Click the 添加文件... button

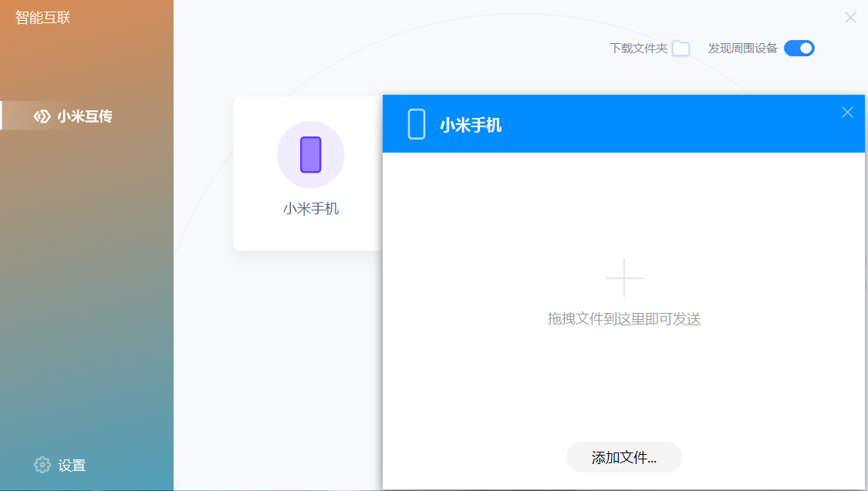tap(624, 457)
